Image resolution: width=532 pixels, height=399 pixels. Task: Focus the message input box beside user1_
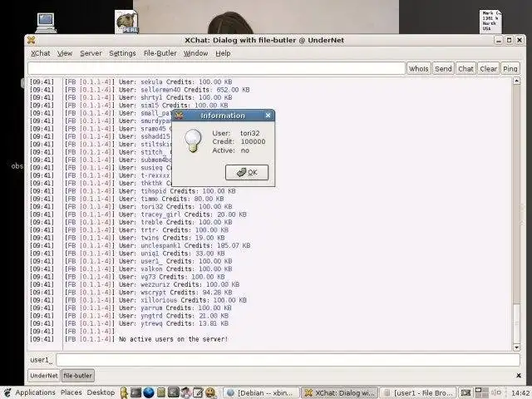tap(288, 360)
